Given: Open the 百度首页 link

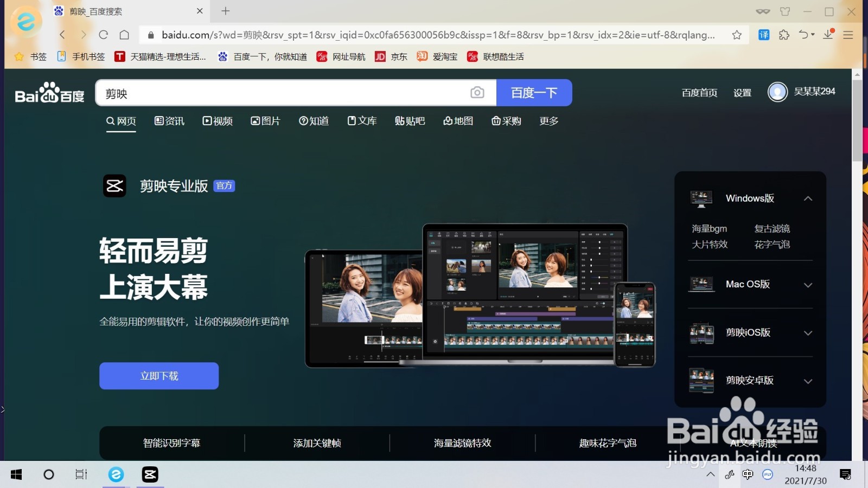Looking at the screenshot, I should point(699,93).
